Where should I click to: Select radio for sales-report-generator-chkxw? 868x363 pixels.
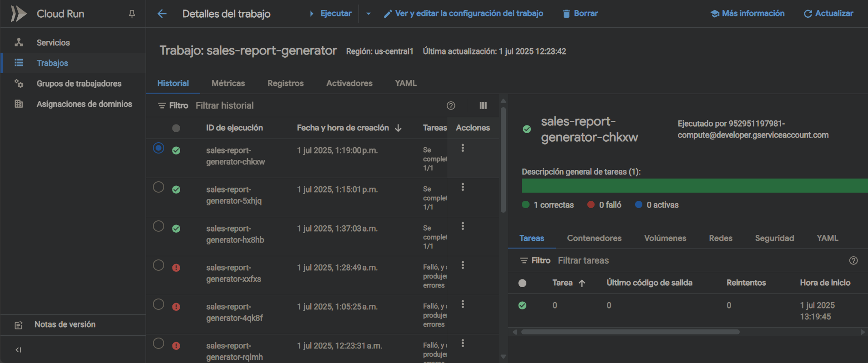(158, 148)
